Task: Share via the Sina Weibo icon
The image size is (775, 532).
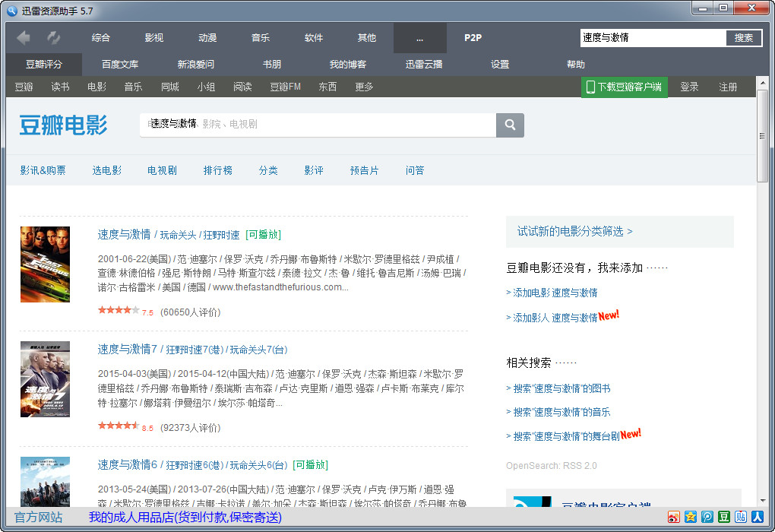Action: (x=674, y=517)
